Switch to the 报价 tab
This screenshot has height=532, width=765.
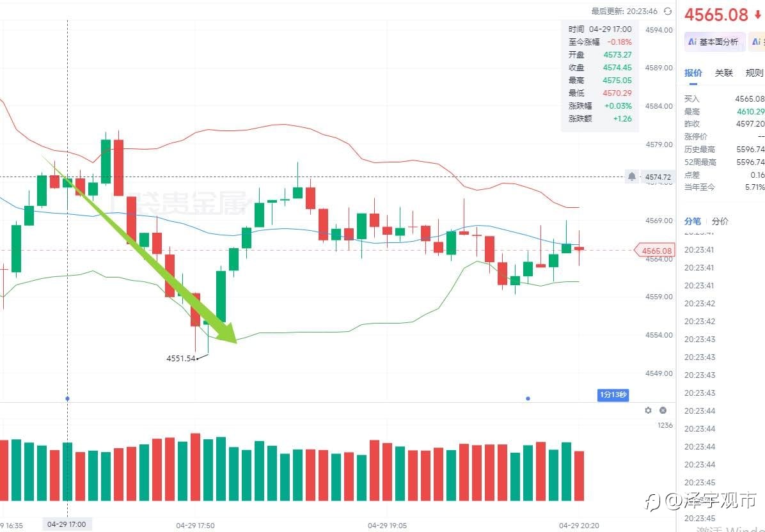click(x=693, y=73)
